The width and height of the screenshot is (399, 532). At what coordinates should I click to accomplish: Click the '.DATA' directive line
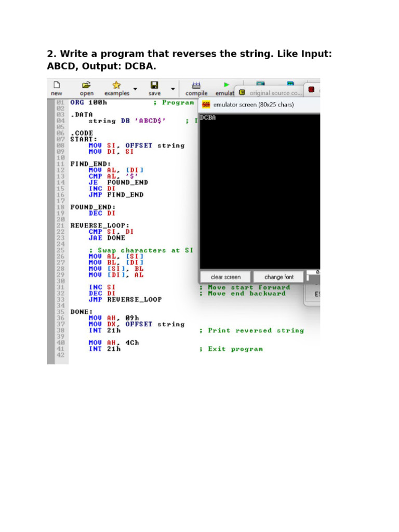tap(82, 115)
